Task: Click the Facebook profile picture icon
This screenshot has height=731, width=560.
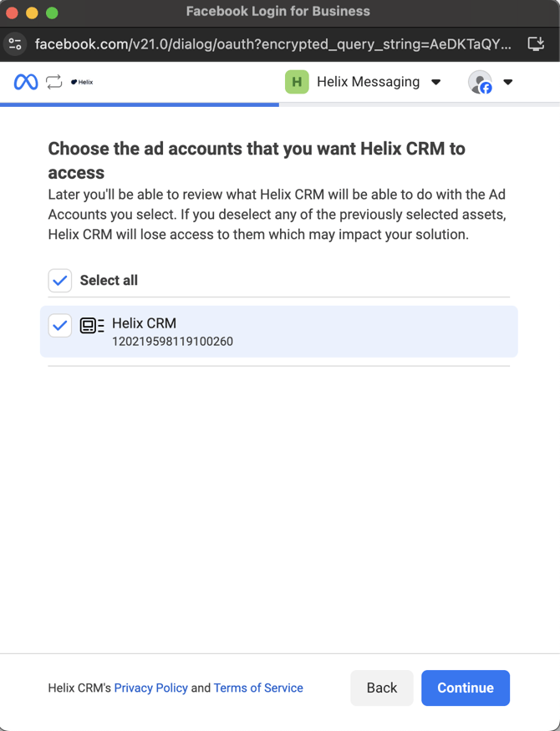Action: point(480,82)
